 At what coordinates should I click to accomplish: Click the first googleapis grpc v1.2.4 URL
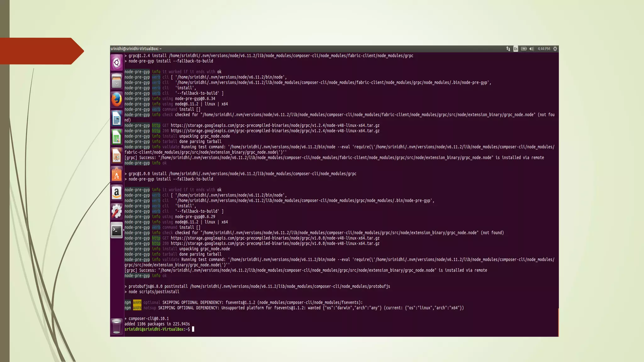[275, 125]
